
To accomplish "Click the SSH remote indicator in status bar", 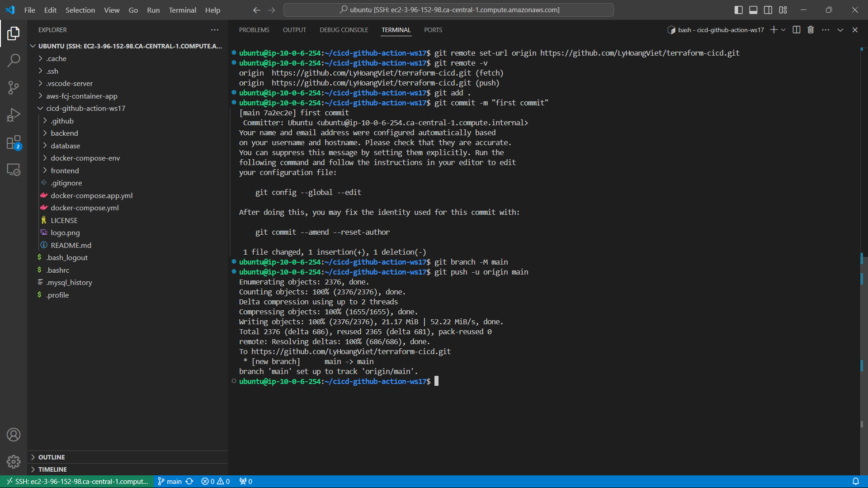I will coord(77,482).
